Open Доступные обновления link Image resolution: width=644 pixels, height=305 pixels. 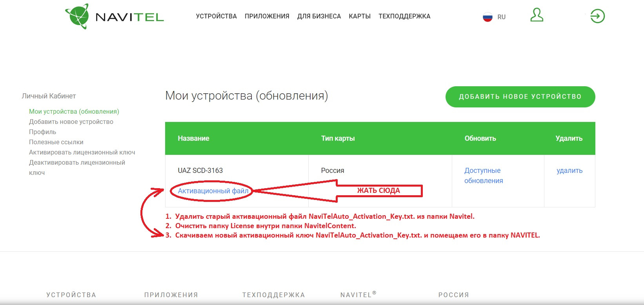coord(484,176)
